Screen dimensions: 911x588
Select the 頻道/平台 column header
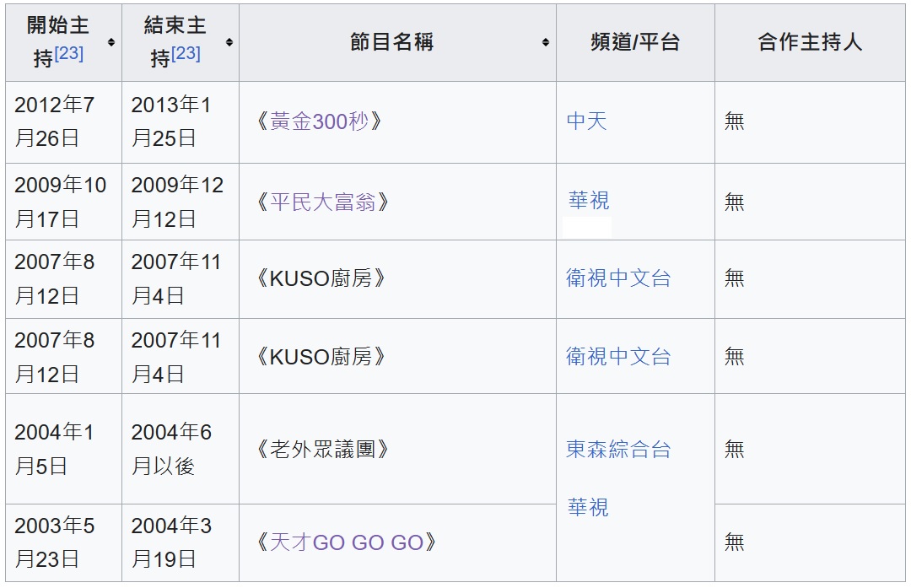pos(635,42)
